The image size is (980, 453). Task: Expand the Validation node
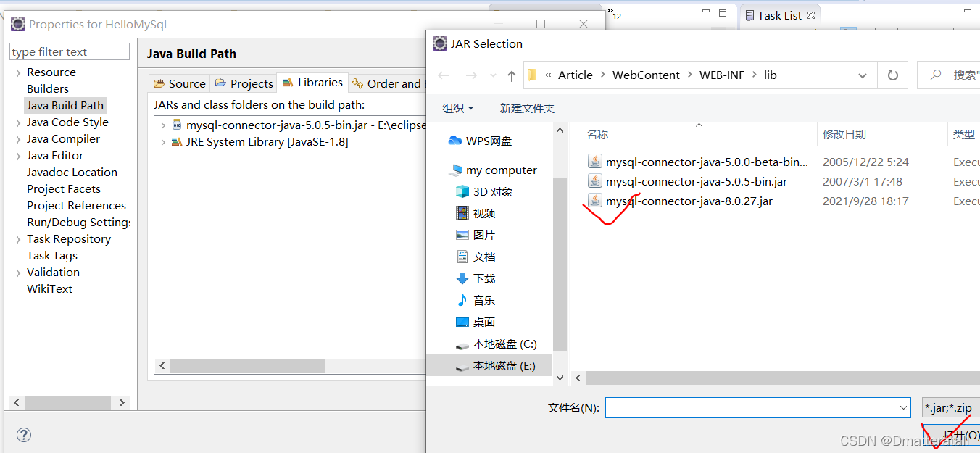[x=18, y=273]
